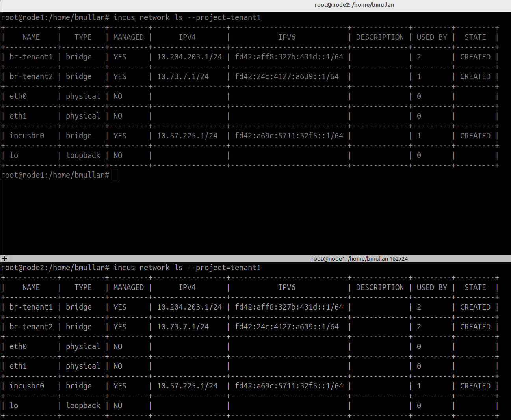511x420 pixels.
Task: Click fd42:a69c:5711:32f5::1/64 in node1 output
Action: coord(289,136)
